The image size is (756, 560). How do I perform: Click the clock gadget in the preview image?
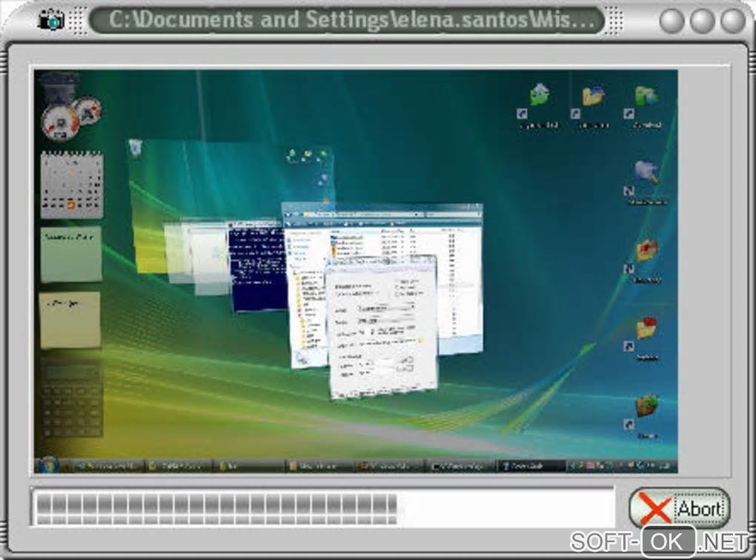(x=71, y=119)
